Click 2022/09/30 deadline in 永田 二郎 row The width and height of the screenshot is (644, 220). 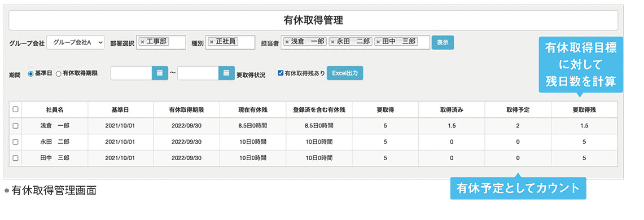[x=186, y=142]
